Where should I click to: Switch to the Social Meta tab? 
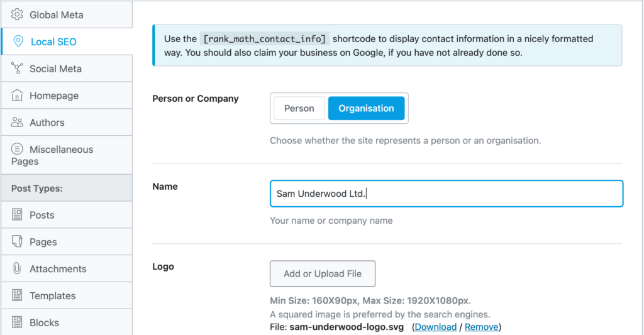pos(67,69)
